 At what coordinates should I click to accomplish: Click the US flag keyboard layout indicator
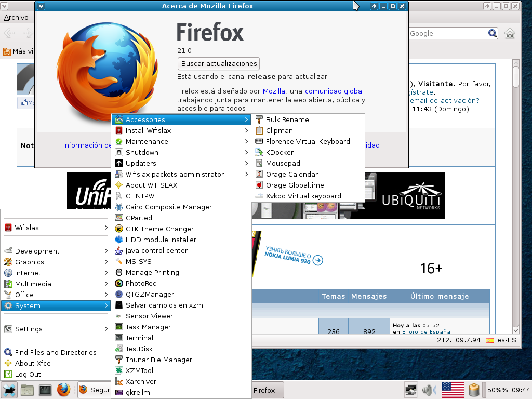click(453, 390)
